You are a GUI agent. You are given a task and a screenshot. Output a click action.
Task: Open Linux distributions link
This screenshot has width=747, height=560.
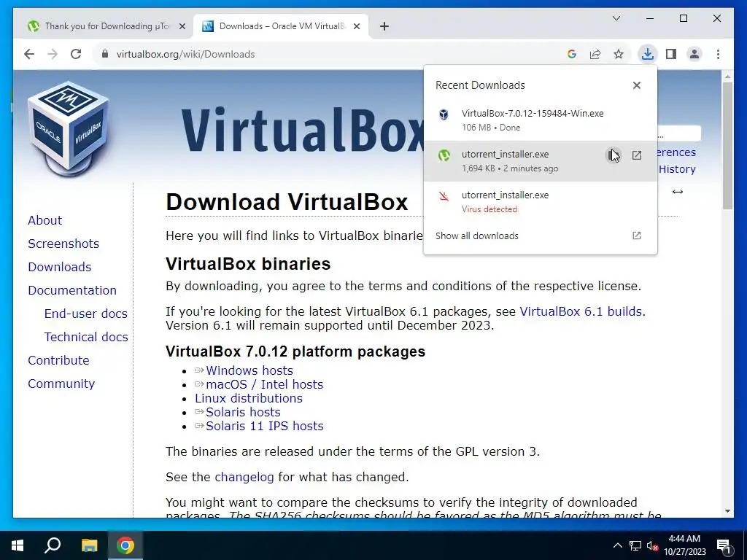pyautogui.click(x=249, y=399)
